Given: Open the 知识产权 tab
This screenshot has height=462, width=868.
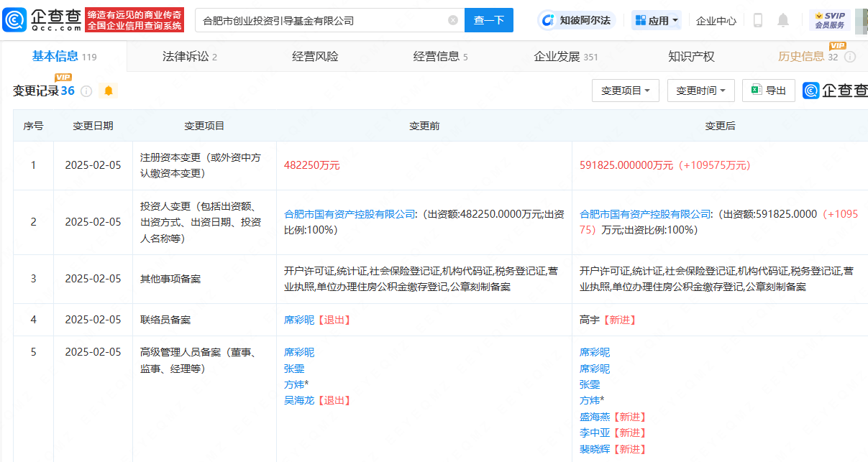Looking at the screenshot, I should pyautogui.click(x=691, y=57).
